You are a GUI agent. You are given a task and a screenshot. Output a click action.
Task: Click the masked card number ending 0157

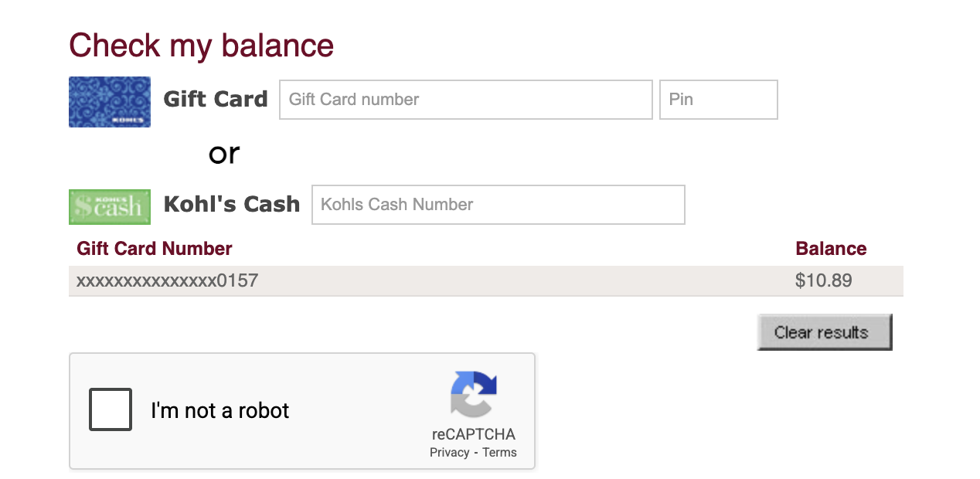click(167, 280)
